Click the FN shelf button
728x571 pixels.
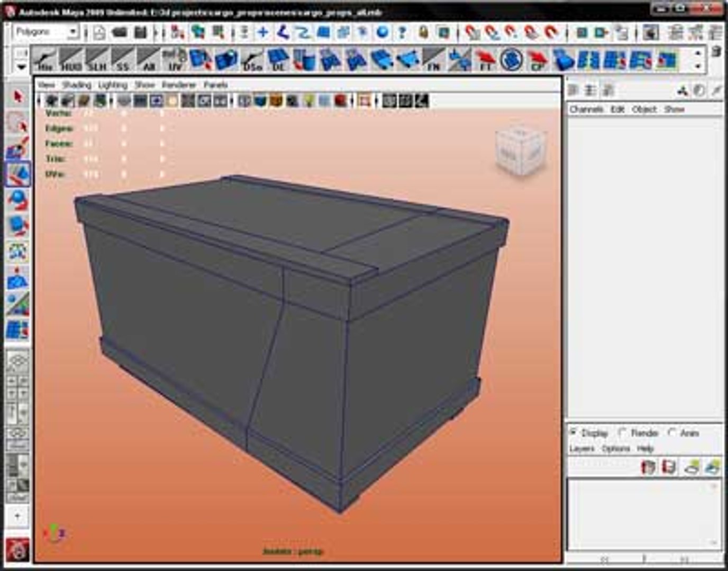coord(433,59)
